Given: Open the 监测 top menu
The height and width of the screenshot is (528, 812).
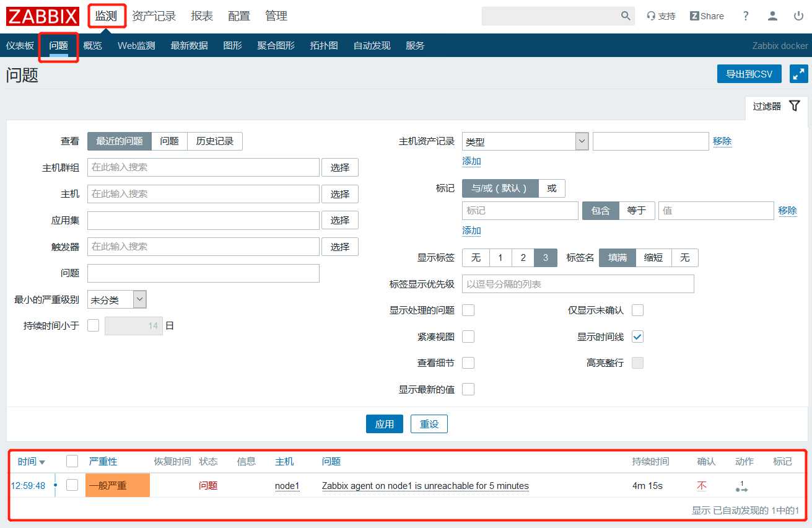Looking at the screenshot, I should point(106,16).
